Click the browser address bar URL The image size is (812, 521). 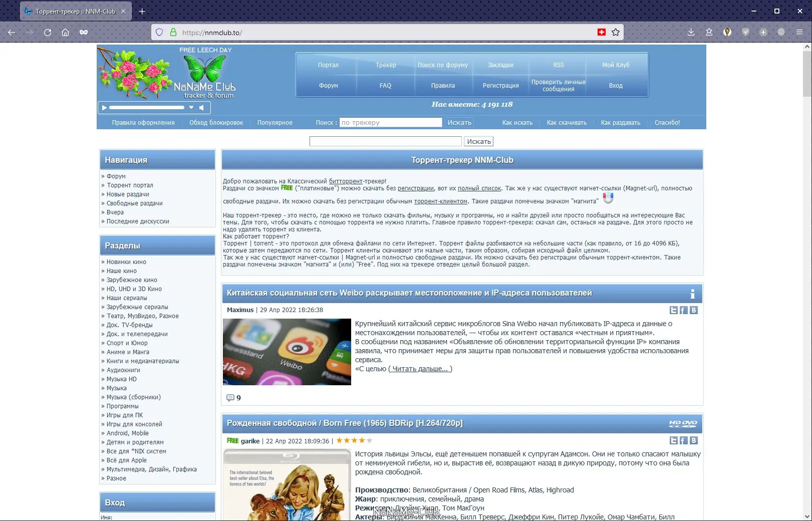(x=212, y=33)
